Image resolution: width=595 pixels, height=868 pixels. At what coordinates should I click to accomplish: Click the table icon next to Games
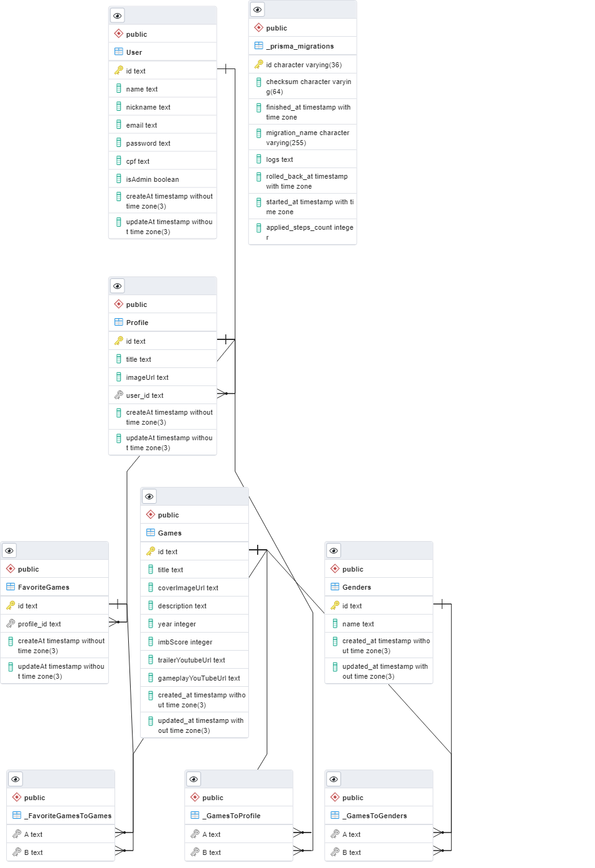[x=151, y=532]
